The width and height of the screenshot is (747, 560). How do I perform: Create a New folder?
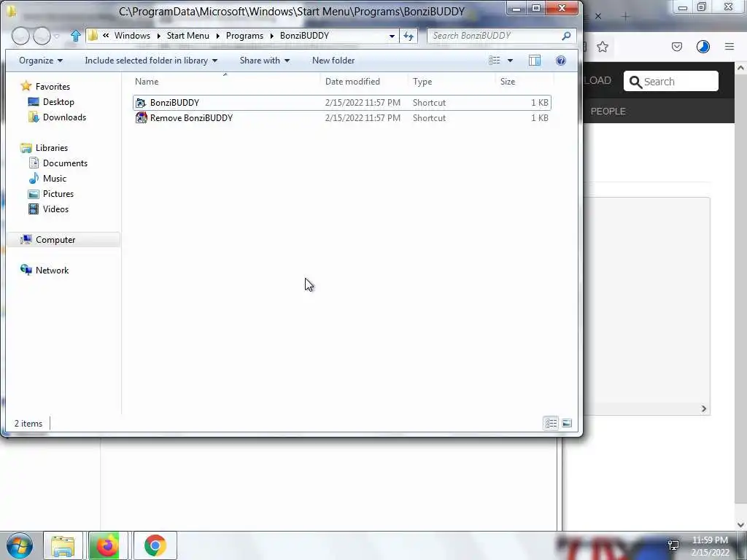[x=333, y=61]
